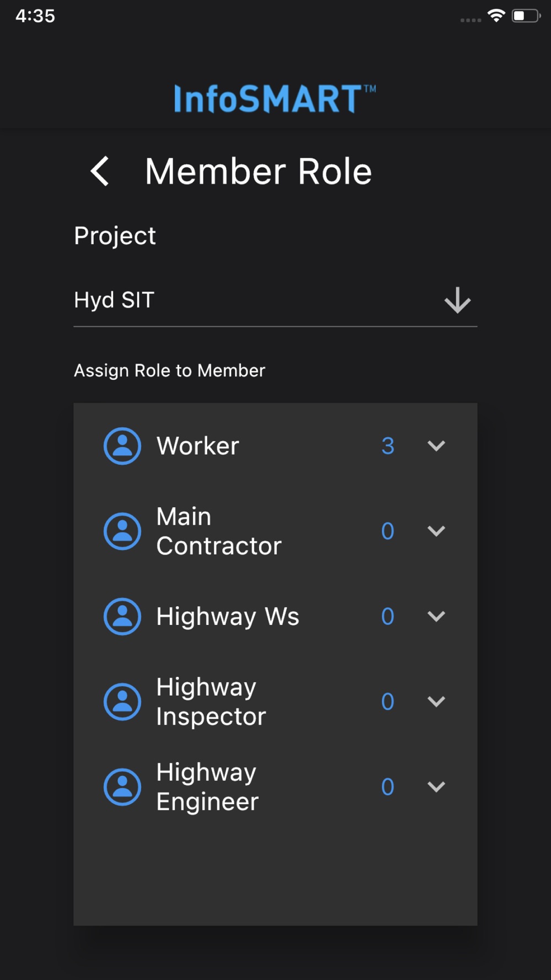Click the Highway Ws avatar icon
Viewport: 551px width, 980px height.
(122, 616)
